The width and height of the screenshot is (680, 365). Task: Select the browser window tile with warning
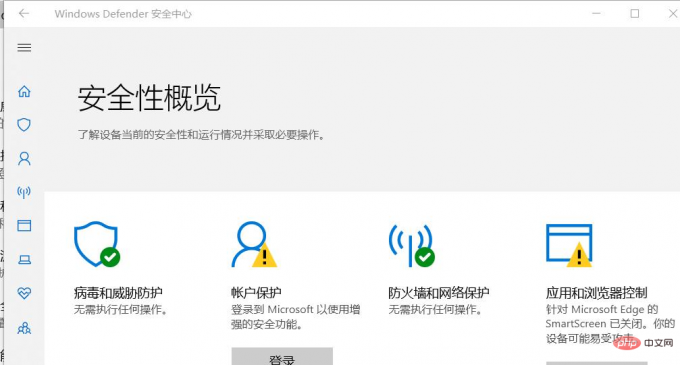[569, 245]
